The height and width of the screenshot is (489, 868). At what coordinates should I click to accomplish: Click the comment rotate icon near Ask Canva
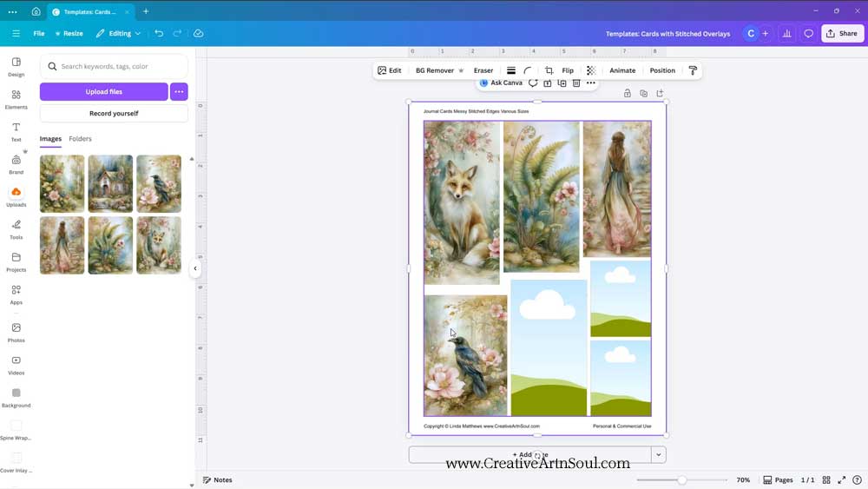(533, 83)
